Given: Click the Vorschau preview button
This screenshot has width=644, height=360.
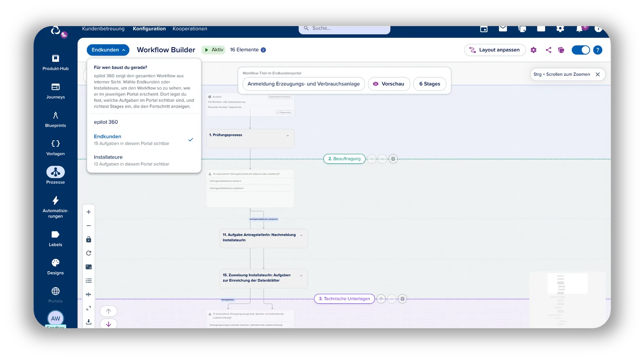Looking at the screenshot, I should click(389, 84).
